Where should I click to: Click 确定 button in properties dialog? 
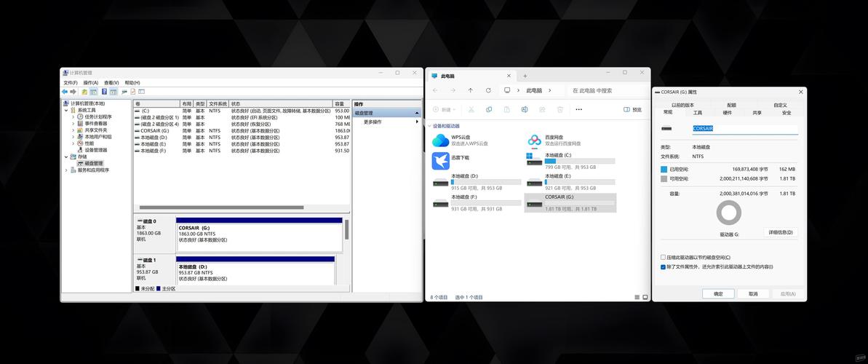(718, 293)
